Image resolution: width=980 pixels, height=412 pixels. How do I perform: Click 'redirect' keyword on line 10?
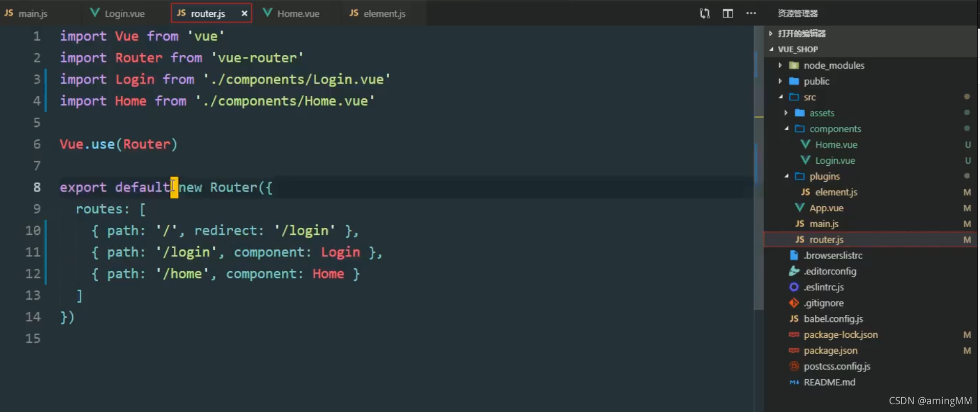click(225, 230)
